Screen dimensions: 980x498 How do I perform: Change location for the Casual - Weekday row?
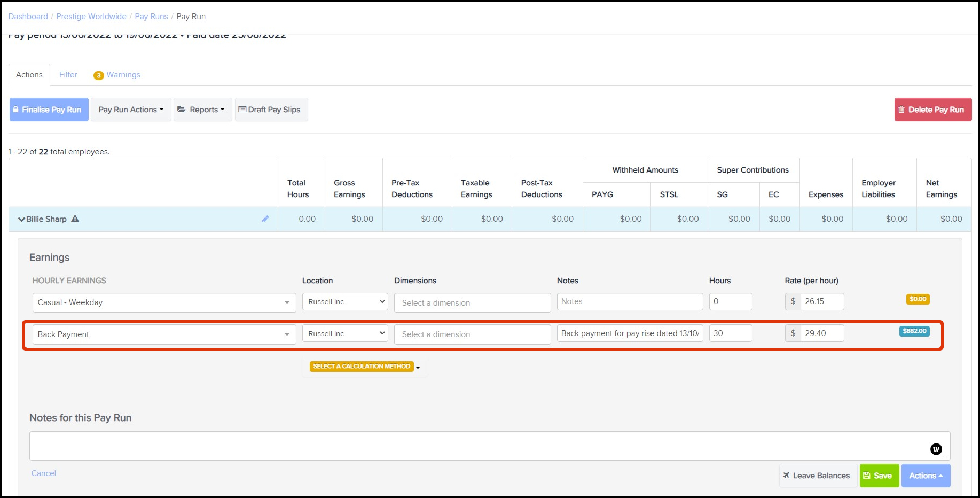[346, 302]
